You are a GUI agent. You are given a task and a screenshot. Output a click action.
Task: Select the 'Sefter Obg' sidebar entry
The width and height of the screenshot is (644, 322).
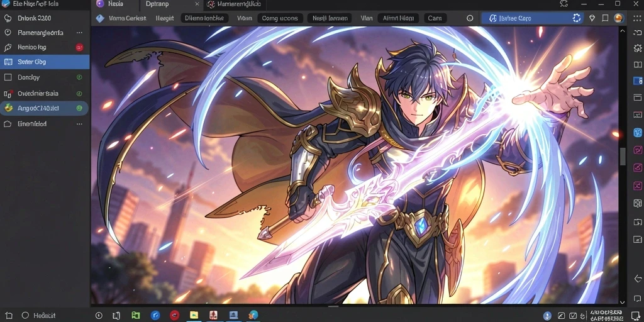45,62
